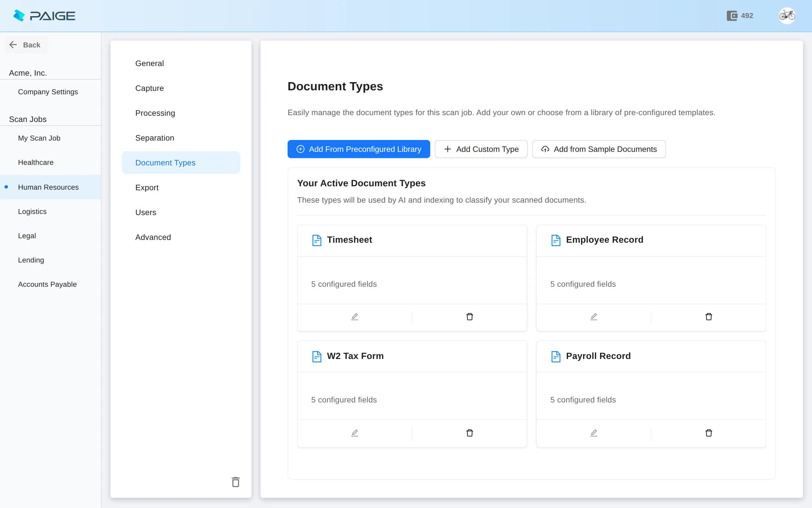Viewport: 812px width, 508px height.
Task: Select the Document Types menu item
Action: [x=181, y=163]
